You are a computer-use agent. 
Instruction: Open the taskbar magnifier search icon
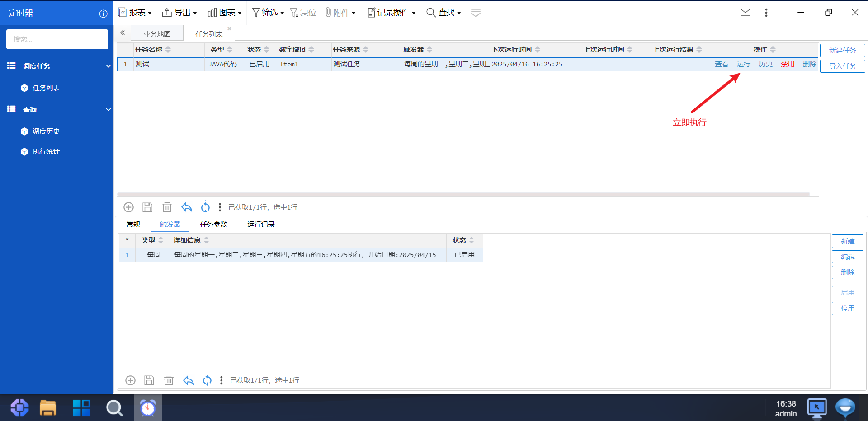click(114, 408)
